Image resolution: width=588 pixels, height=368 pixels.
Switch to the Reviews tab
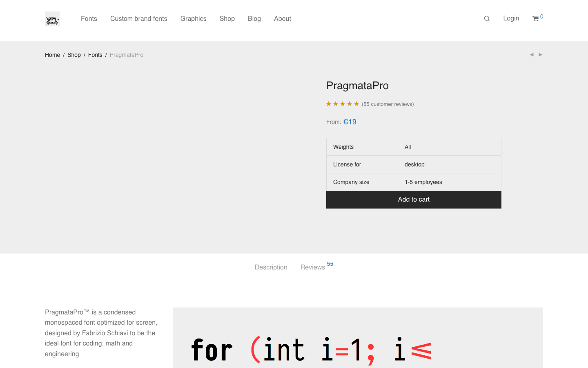[x=312, y=267]
